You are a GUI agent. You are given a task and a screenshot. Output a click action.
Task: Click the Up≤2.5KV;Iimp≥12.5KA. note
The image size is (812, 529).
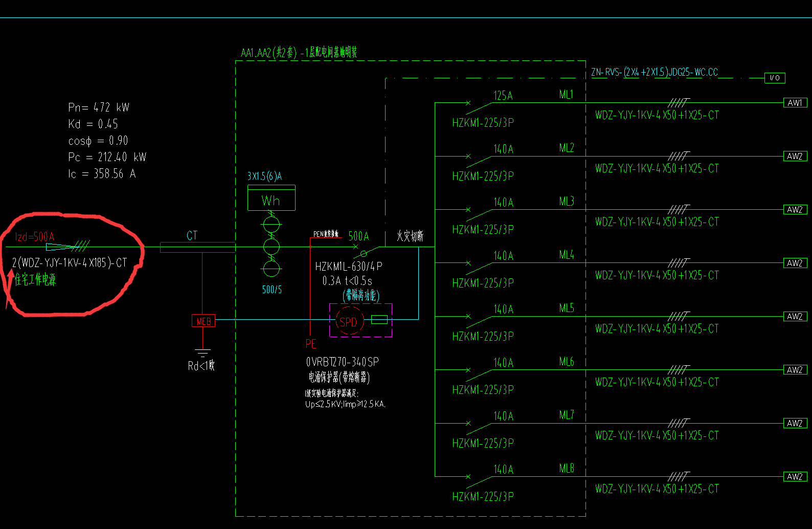(346, 404)
